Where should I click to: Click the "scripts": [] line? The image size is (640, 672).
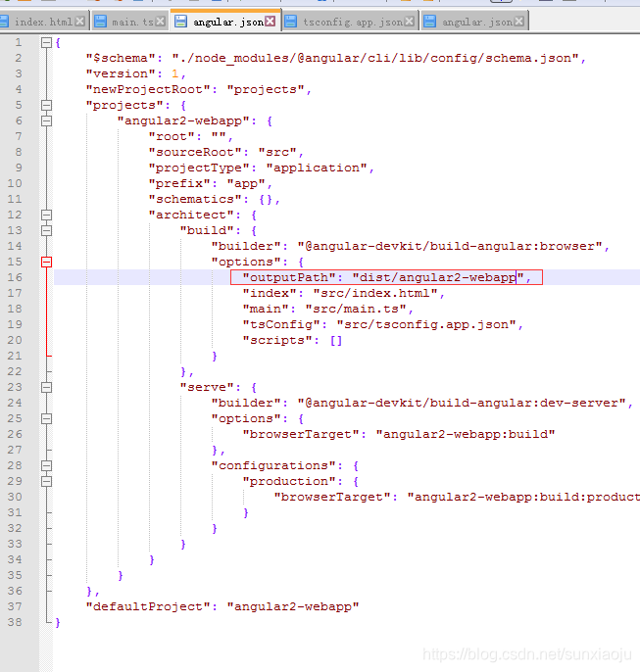tap(292, 340)
